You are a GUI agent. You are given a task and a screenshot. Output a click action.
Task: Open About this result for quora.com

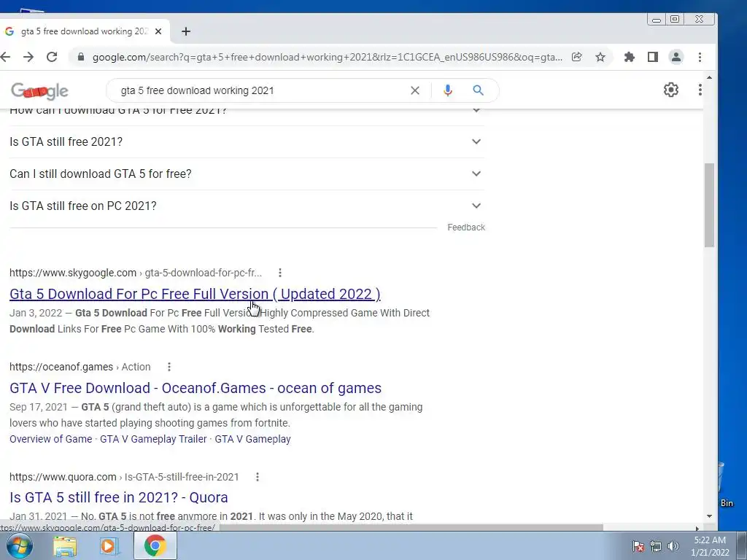tap(258, 477)
